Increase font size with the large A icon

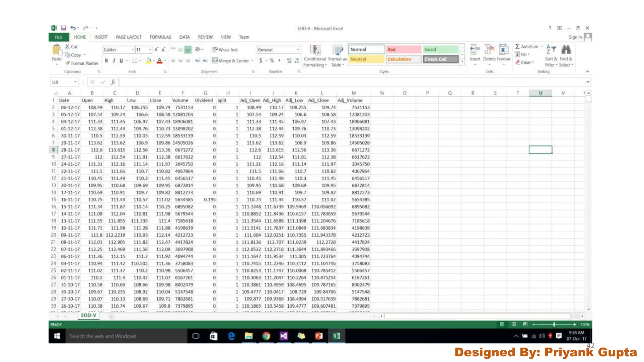click(156, 50)
